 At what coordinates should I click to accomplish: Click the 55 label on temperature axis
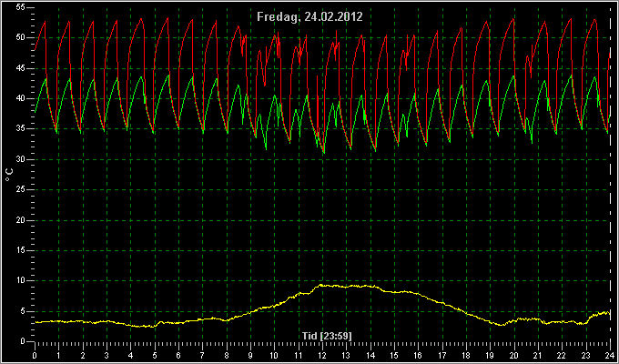(x=21, y=7)
